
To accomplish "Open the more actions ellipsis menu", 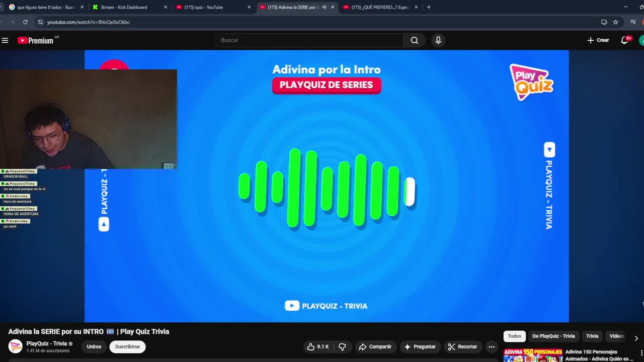I will click(492, 347).
